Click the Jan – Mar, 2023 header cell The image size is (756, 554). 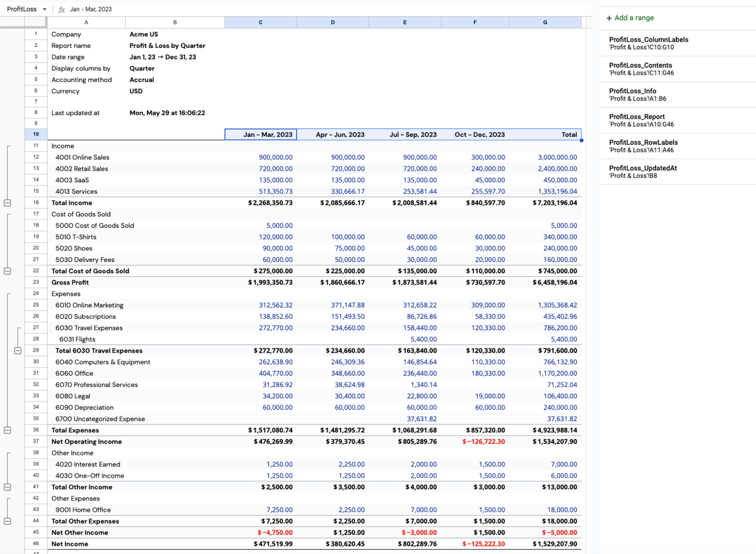coord(261,135)
